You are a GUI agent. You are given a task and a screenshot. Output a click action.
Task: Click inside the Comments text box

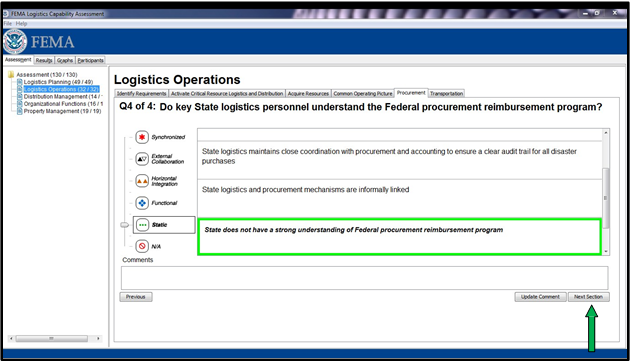tap(365, 278)
